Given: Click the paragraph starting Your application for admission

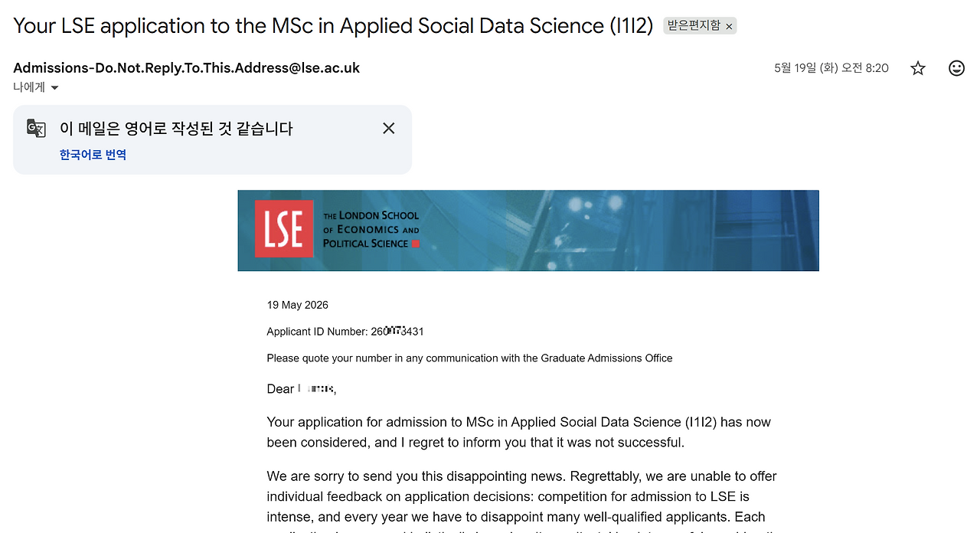Looking at the screenshot, I should click(x=519, y=432).
